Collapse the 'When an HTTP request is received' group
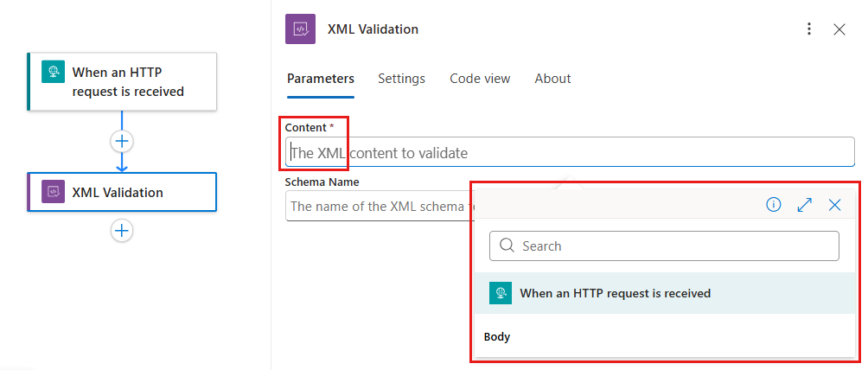868x370 pixels. click(615, 293)
